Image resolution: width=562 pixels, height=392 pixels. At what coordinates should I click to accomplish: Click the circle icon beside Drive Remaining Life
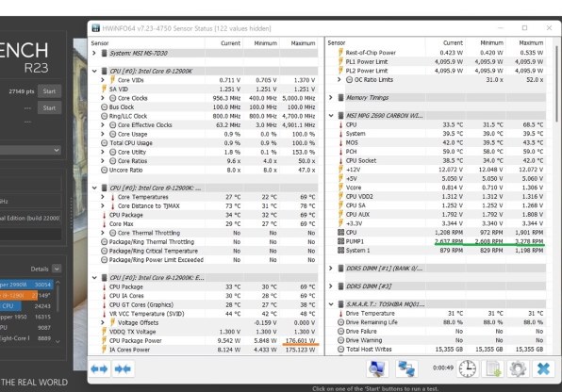click(x=340, y=322)
